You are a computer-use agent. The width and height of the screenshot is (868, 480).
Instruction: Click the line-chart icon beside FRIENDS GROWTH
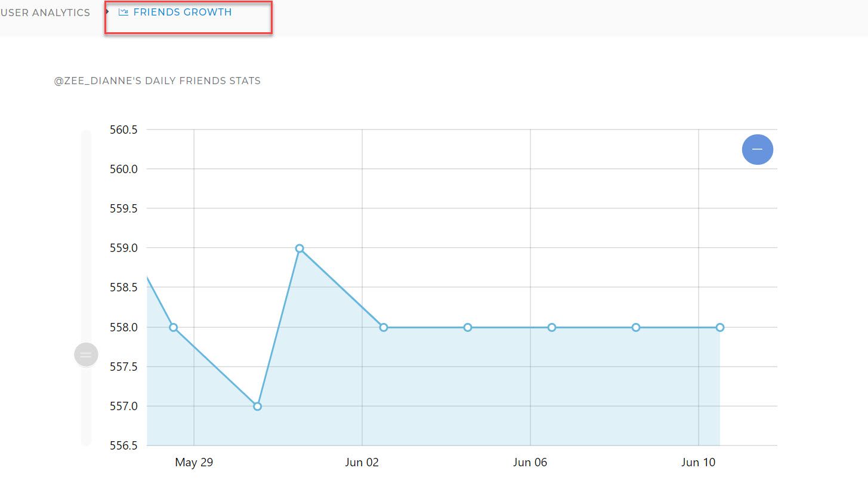(123, 11)
